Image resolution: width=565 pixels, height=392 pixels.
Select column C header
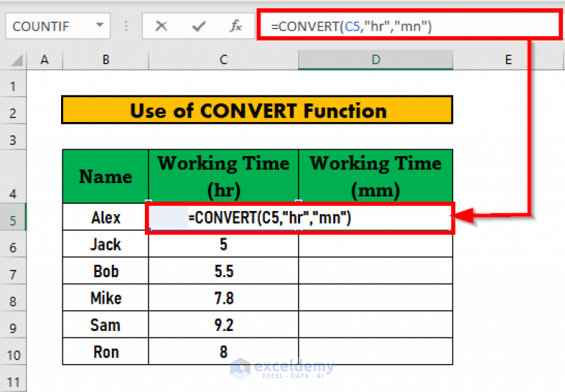tap(224, 60)
